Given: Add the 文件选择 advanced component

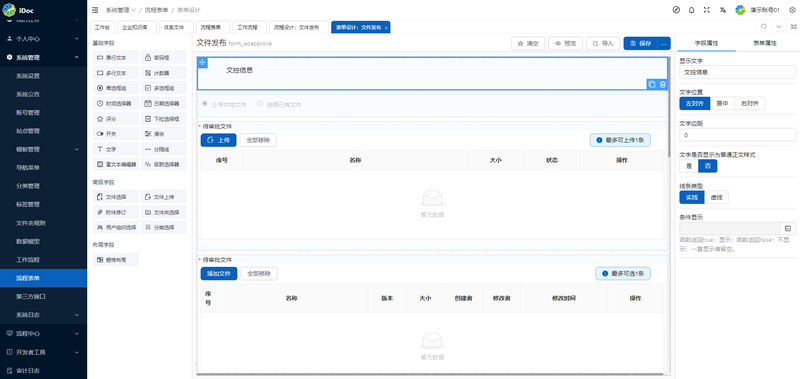Looking at the screenshot, I should [x=115, y=196].
